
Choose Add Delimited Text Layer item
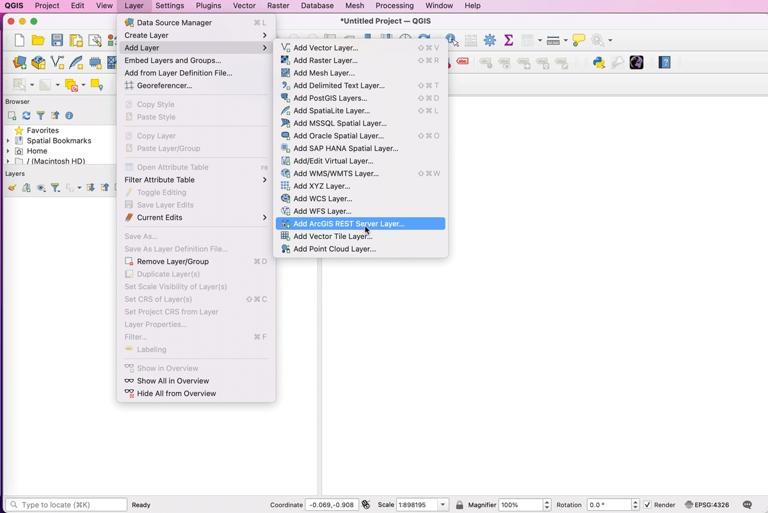(x=360, y=85)
